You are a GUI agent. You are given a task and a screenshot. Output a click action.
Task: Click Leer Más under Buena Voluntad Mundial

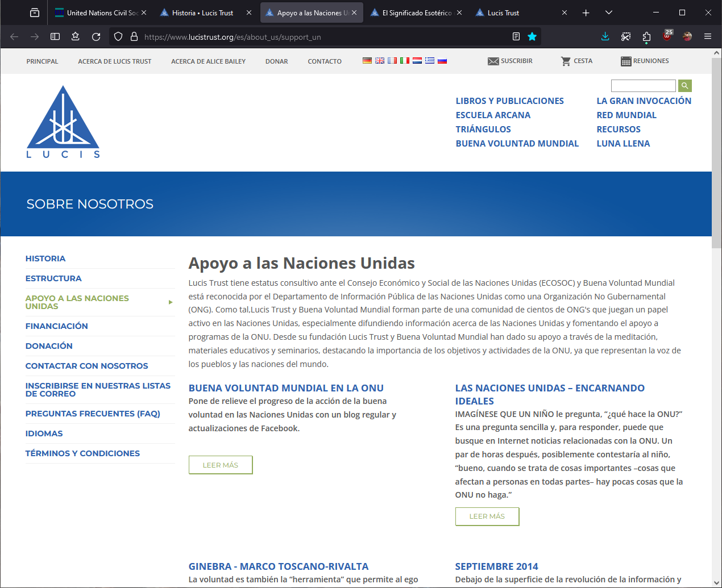click(x=221, y=465)
